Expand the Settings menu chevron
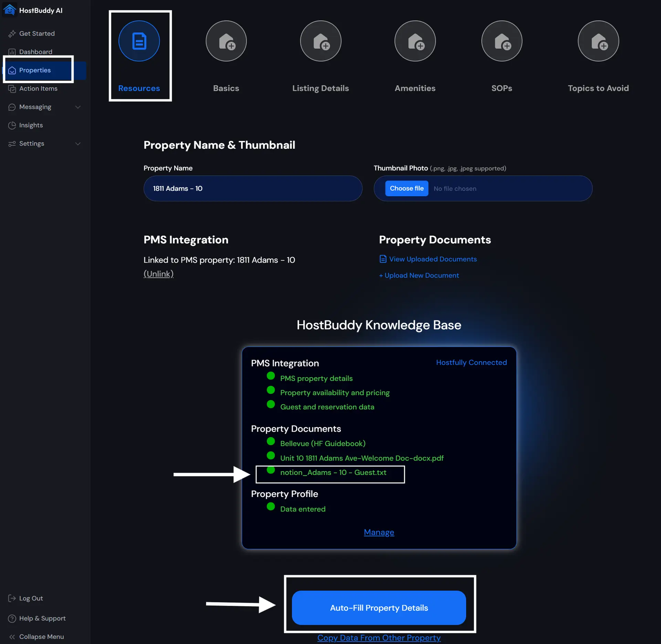 [x=78, y=144]
